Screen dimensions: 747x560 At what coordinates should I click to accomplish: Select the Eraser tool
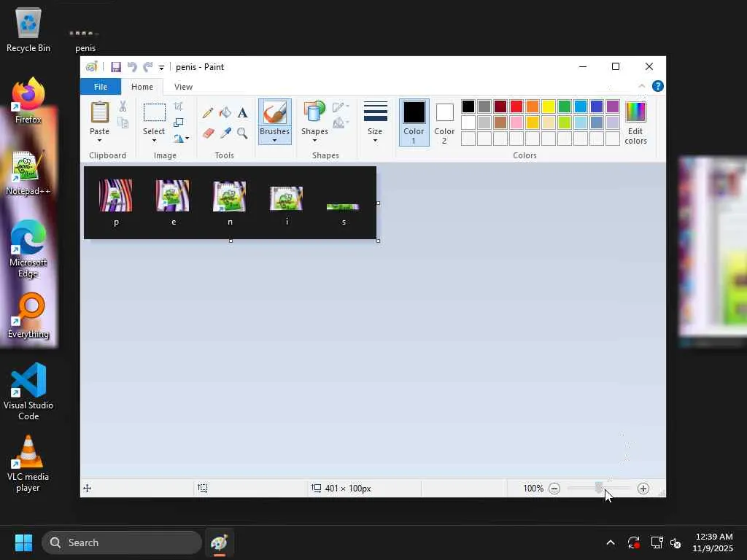[208, 133]
